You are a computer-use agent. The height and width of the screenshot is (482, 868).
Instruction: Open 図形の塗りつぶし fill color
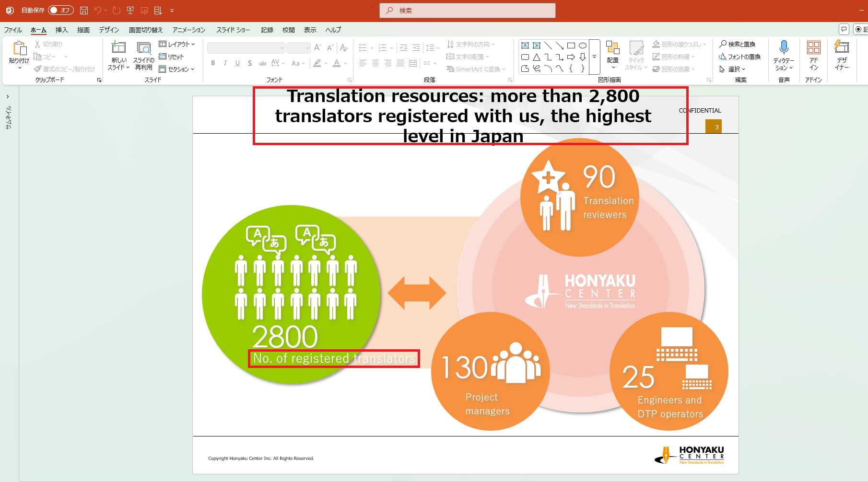click(x=680, y=44)
